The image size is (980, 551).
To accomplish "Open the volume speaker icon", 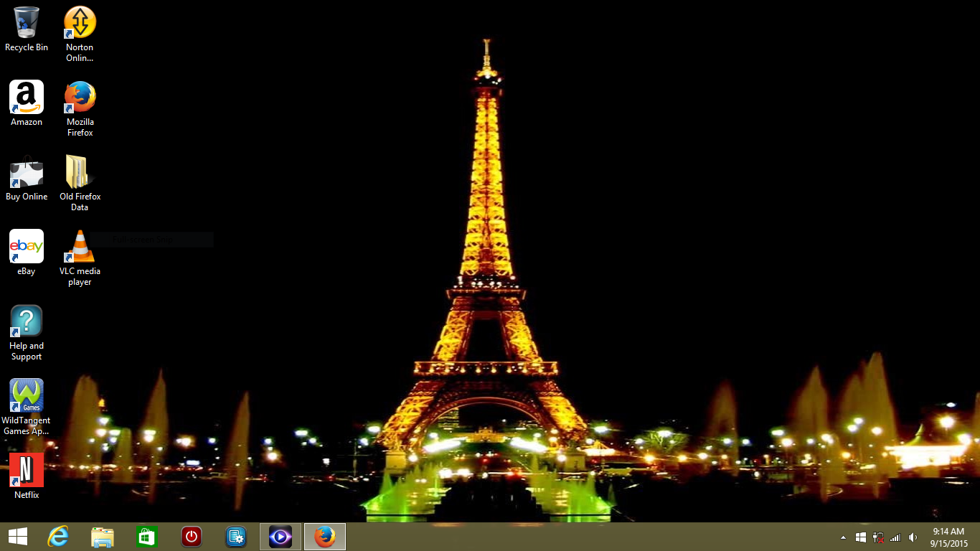I will pyautogui.click(x=913, y=537).
